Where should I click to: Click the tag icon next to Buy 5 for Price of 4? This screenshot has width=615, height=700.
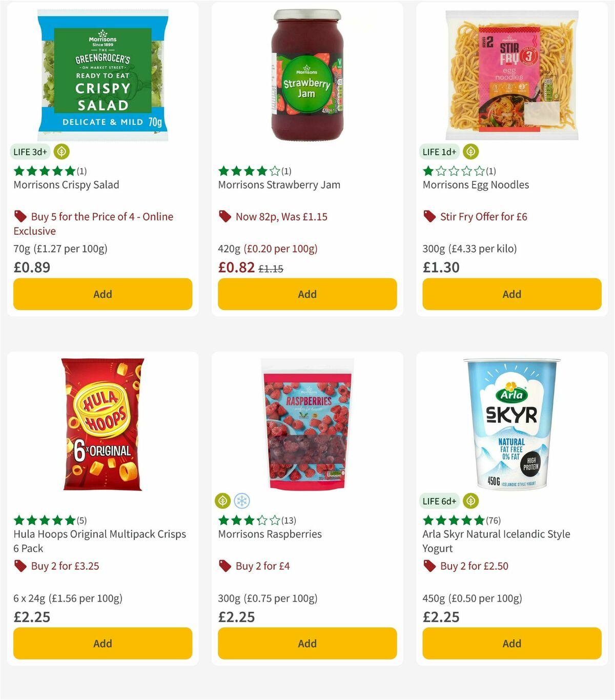tap(19, 216)
